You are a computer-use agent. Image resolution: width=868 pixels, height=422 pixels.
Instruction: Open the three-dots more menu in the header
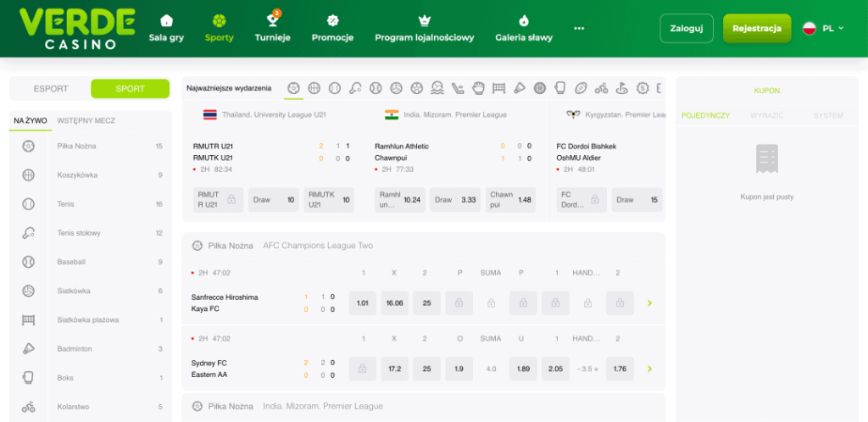(x=579, y=28)
